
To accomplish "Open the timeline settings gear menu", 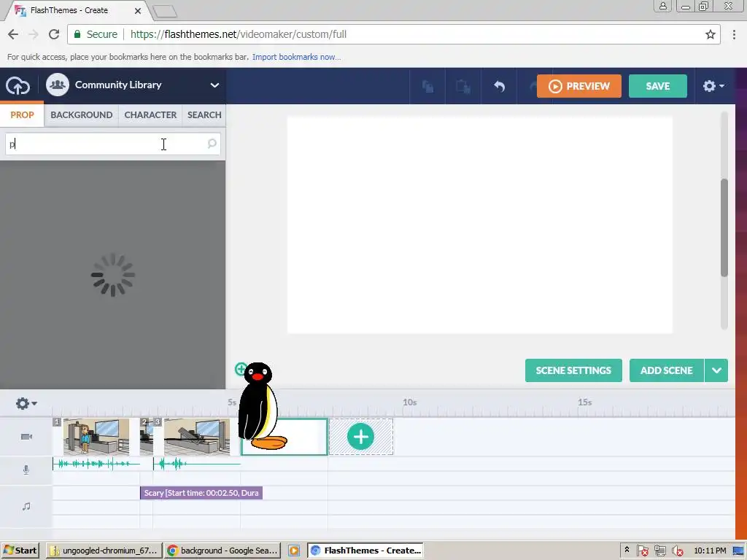I will point(26,403).
